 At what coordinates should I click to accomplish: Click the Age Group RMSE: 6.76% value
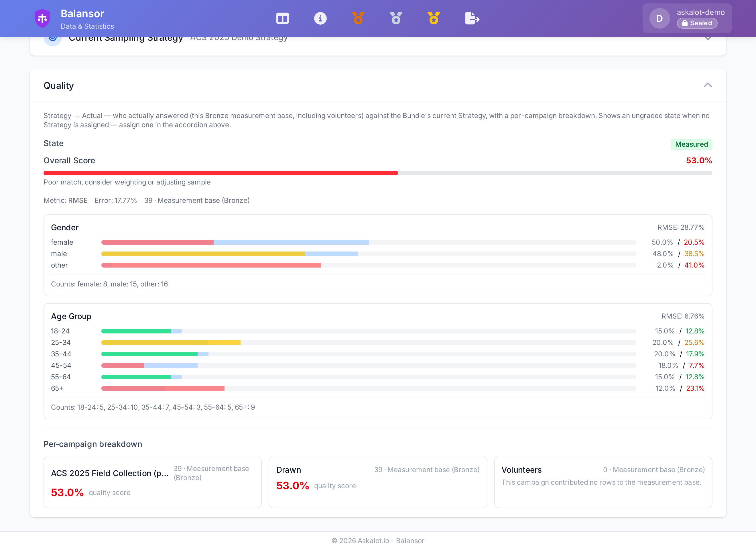[x=683, y=316]
